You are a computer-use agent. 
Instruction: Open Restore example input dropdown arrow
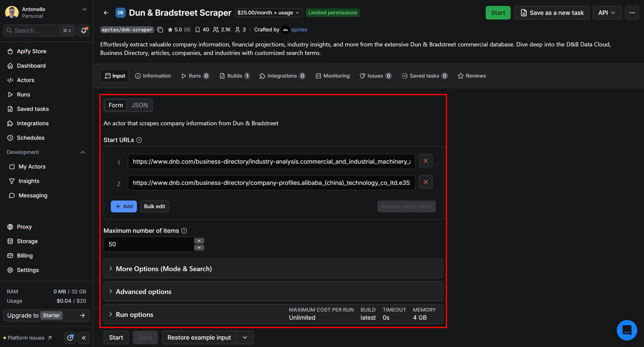tap(245, 337)
